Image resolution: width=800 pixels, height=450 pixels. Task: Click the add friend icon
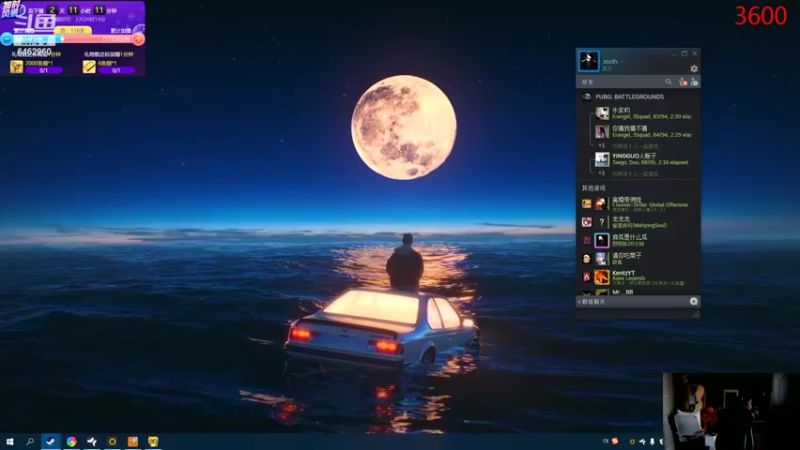(x=694, y=82)
